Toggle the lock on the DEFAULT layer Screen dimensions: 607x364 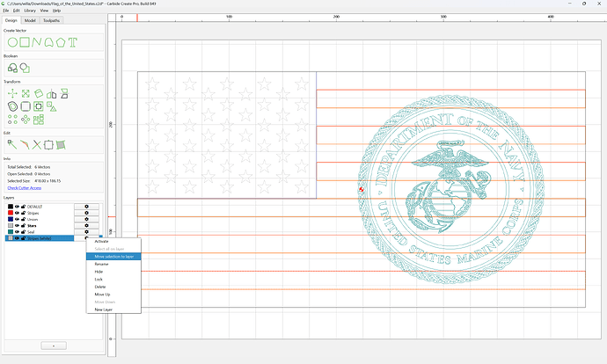23,207
